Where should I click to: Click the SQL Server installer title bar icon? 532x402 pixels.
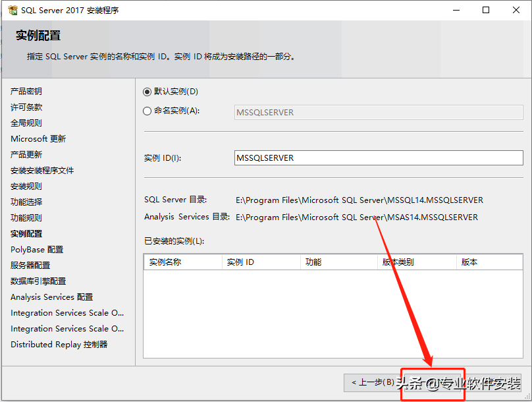13,11
